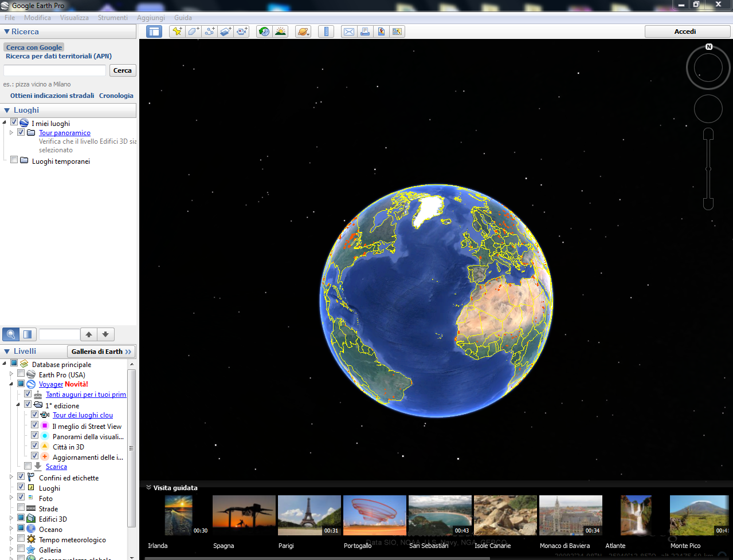Image resolution: width=733 pixels, height=560 pixels.
Task: Collapse the Luoghi panel header
Action: (7, 110)
